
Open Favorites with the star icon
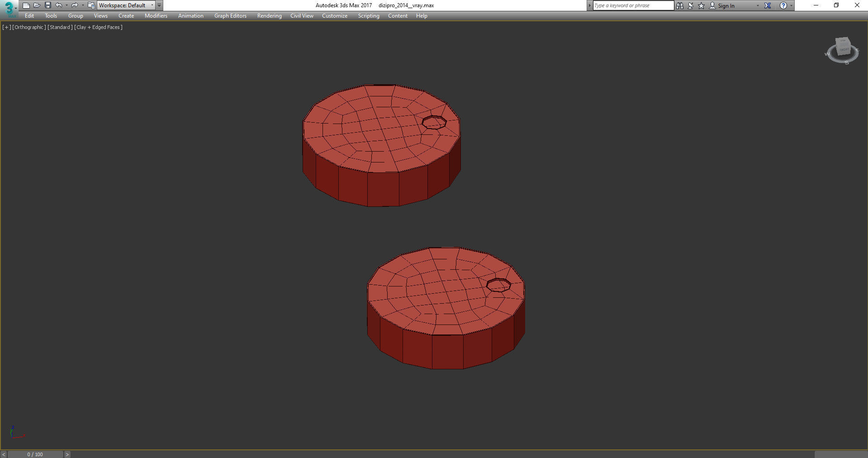(x=702, y=5)
